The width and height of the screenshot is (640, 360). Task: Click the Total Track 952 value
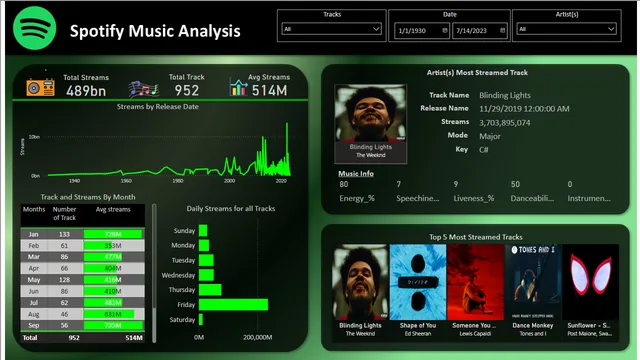(x=187, y=90)
